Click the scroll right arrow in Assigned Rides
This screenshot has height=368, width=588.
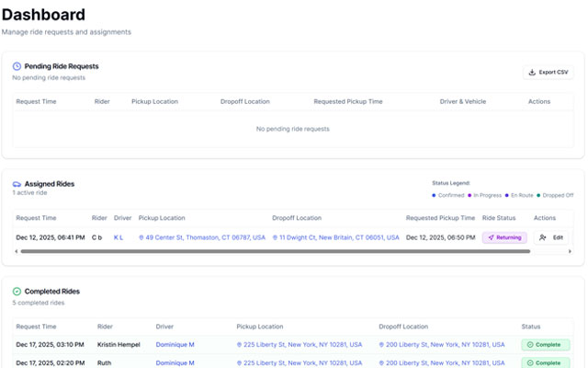570,251
